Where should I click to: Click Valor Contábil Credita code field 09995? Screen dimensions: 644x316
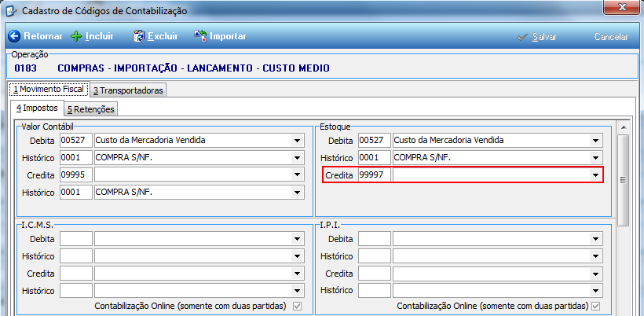pos(76,175)
